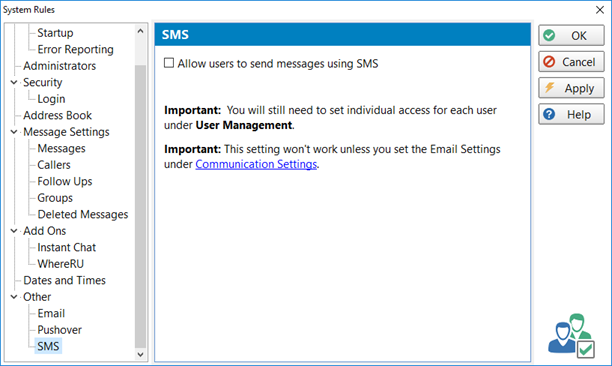
Task: Open the Groups settings
Action: coord(55,198)
